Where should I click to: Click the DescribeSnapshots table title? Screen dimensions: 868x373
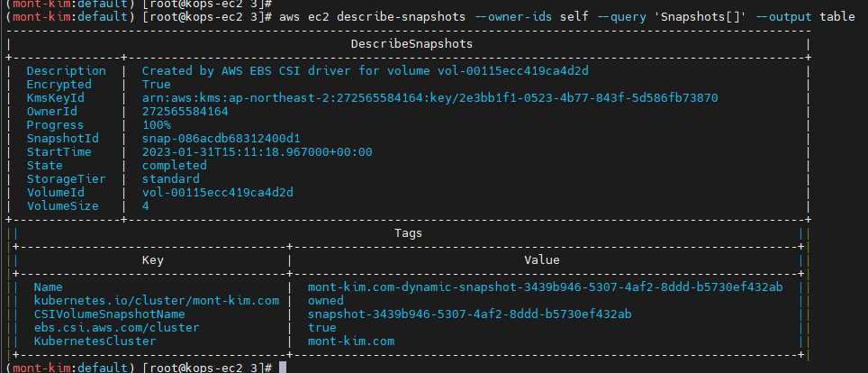[x=411, y=43]
